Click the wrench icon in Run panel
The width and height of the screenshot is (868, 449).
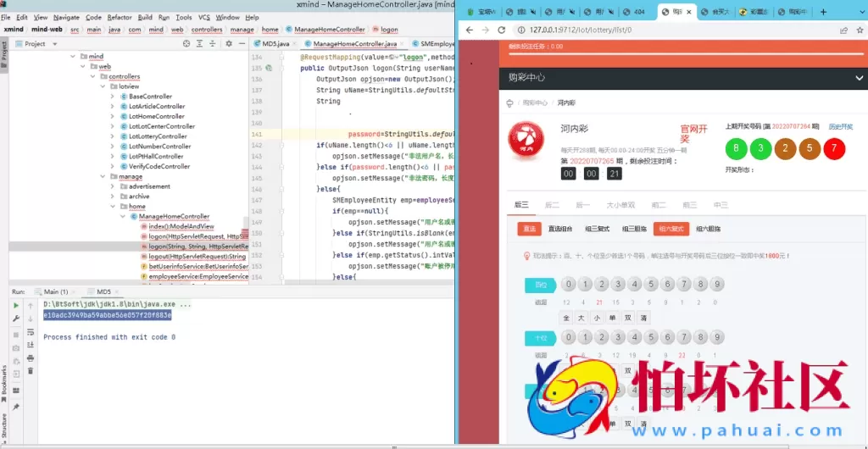click(x=15, y=319)
